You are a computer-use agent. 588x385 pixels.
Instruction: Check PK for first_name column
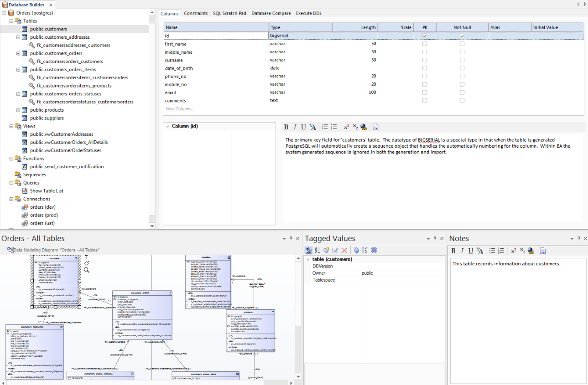point(425,44)
